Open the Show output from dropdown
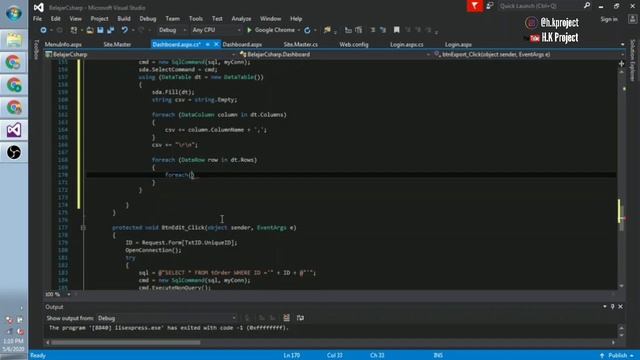 [x=167, y=318]
